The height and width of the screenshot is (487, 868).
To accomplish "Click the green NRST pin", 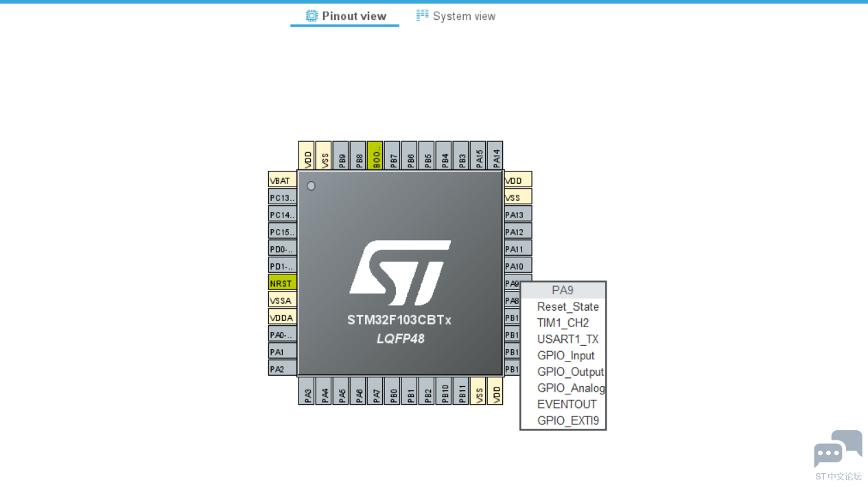I will 283,283.
